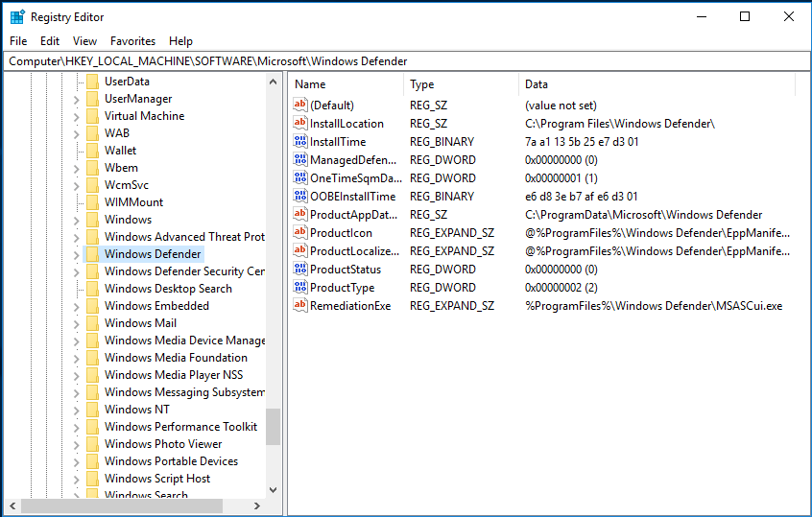This screenshot has height=517, width=812.
Task: Expand the Windows Media Foundation key
Action: 76,358
